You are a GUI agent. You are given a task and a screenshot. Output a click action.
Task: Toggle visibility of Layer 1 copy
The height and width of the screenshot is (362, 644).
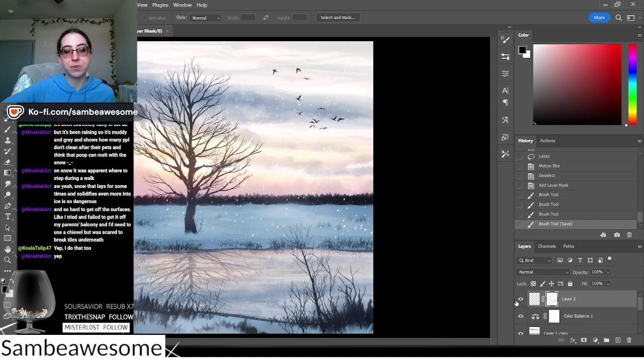521,333
